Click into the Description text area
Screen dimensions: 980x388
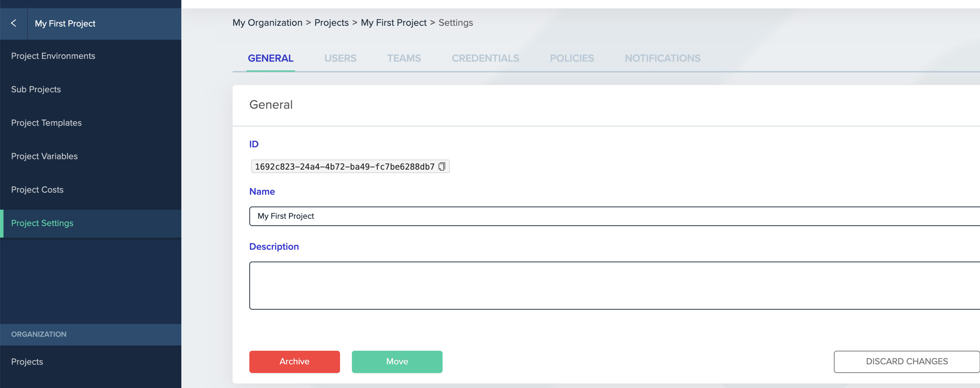pyautogui.click(x=609, y=285)
